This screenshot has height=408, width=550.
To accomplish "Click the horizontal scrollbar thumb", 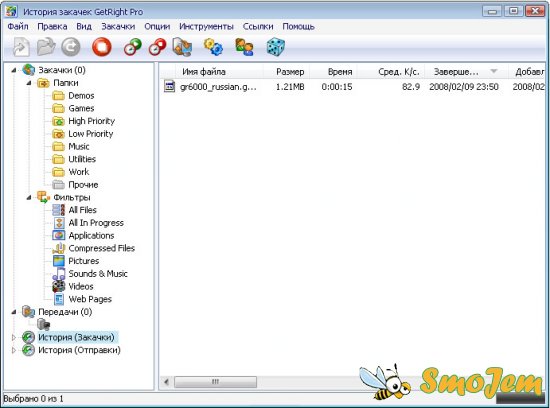I will (x=215, y=382).
